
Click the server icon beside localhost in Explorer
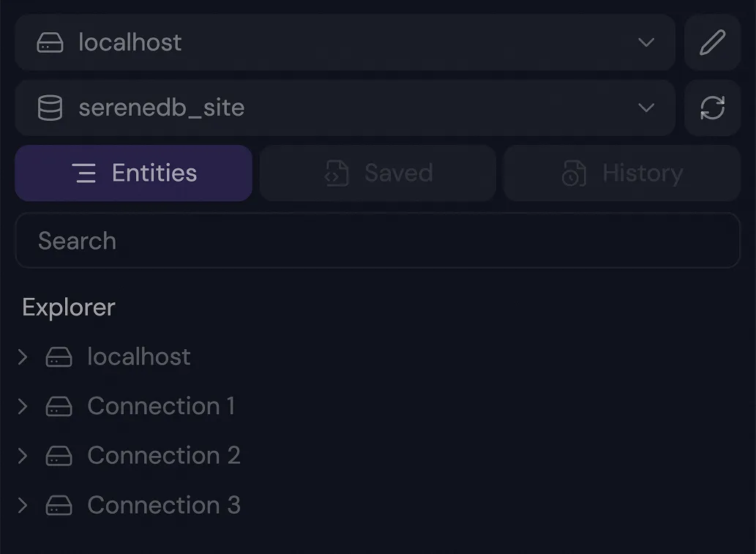(x=59, y=357)
